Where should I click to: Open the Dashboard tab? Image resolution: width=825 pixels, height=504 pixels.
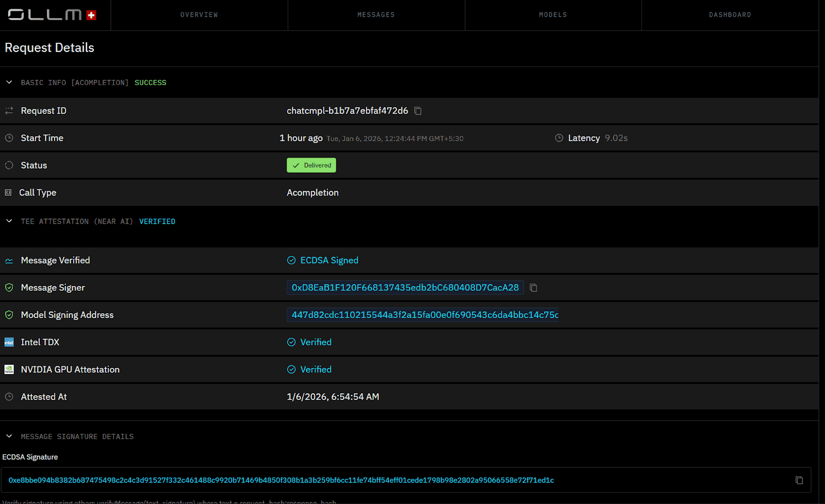coord(730,15)
